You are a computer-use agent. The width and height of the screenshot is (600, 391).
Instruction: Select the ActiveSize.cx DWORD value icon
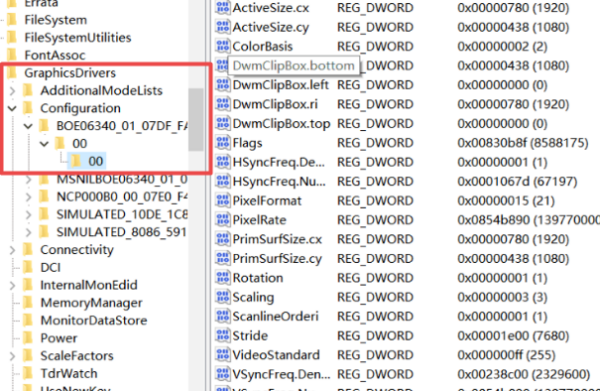pos(222,8)
